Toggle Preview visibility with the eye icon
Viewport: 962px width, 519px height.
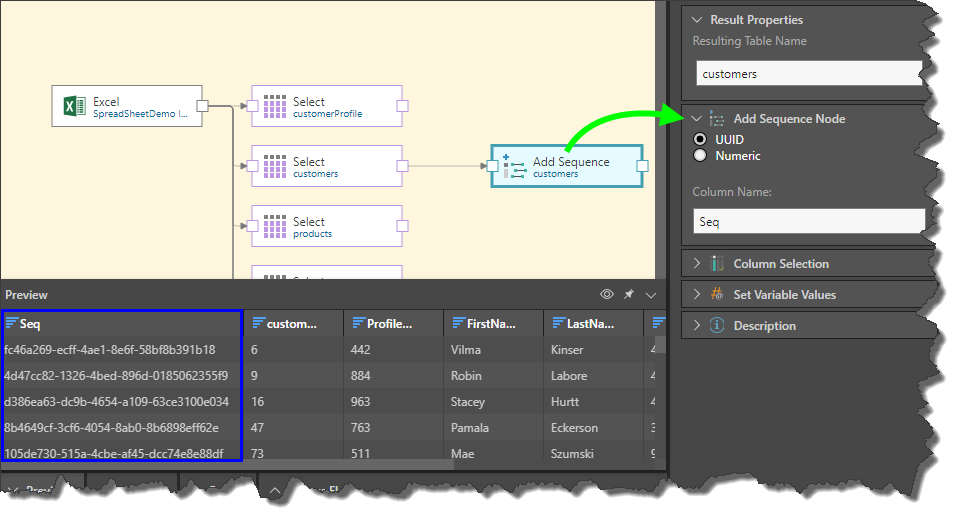pyautogui.click(x=607, y=295)
